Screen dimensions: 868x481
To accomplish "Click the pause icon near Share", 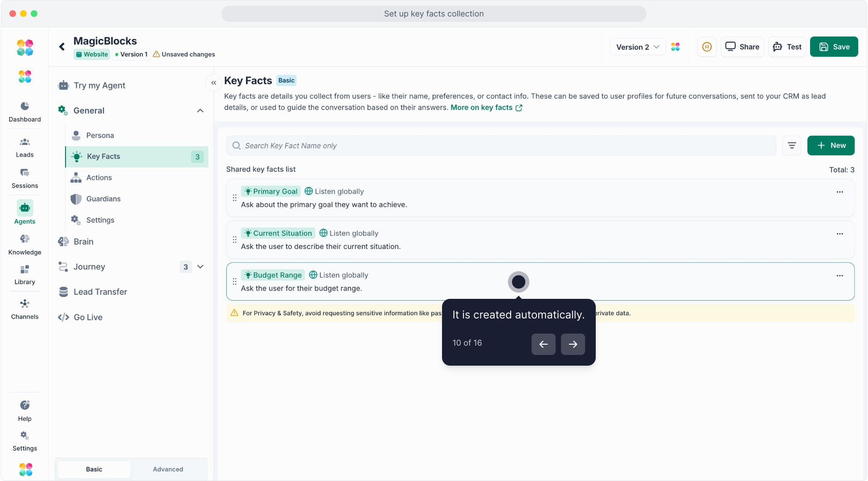I will point(707,47).
